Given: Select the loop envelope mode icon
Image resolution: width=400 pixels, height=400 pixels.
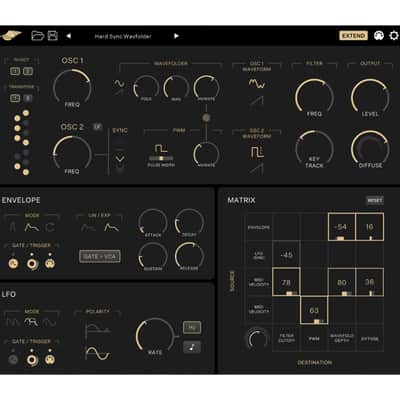Looking at the screenshot, I should coord(50,227).
